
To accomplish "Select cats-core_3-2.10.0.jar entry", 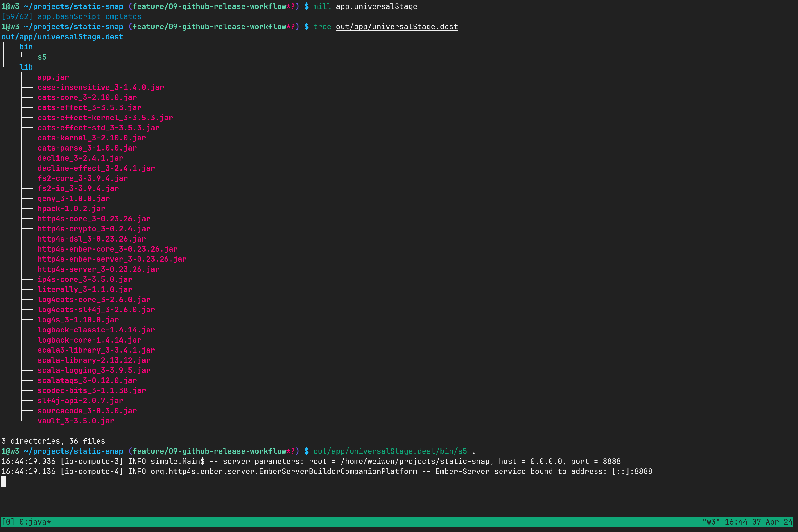I will (87, 97).
